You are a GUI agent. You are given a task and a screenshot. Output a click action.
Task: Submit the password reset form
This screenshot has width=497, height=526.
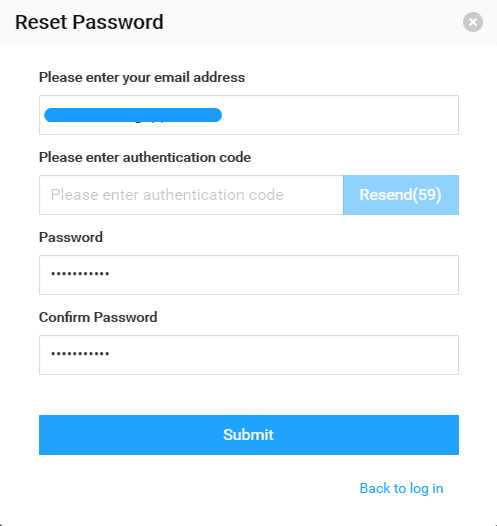tap(249, 435)
